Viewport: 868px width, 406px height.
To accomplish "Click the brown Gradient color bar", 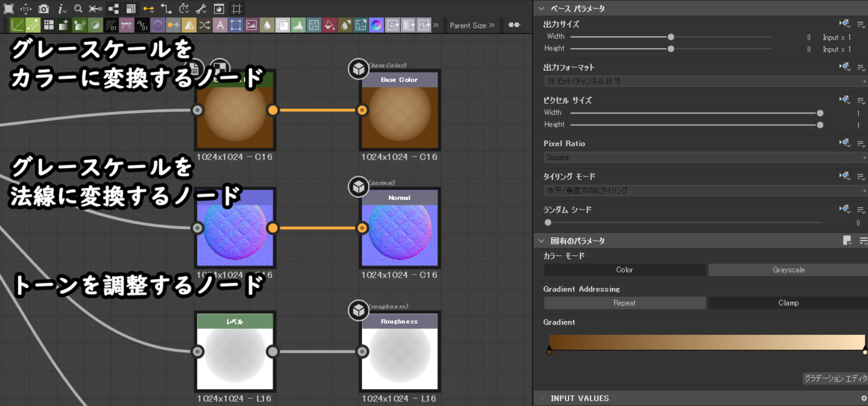I will [x=707, y=342].
